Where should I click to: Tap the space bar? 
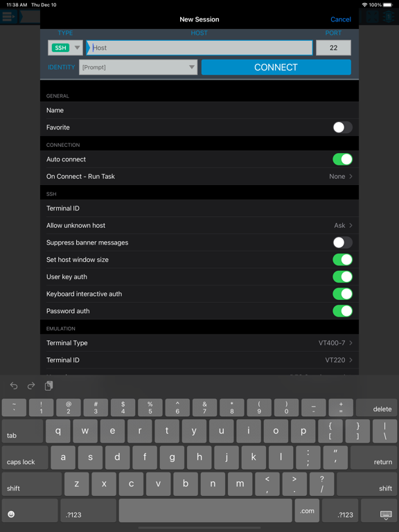tap(205, 511)
